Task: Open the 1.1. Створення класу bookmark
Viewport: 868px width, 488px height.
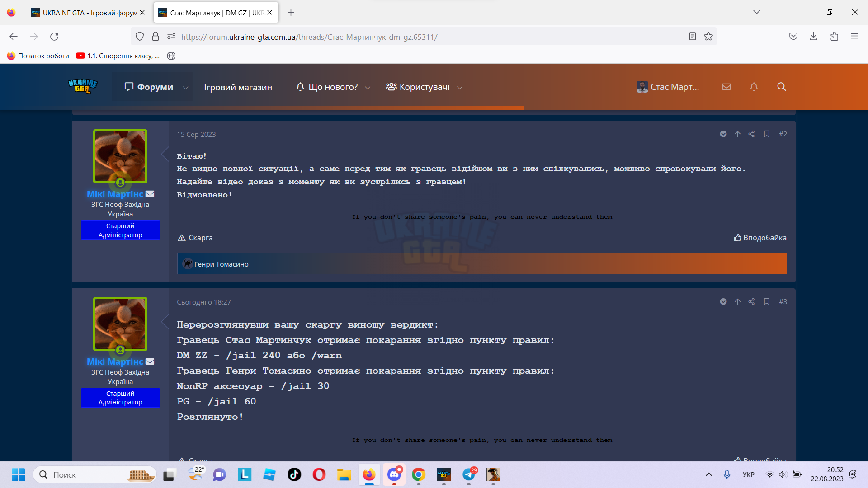Action: click(x=118, y=56)
